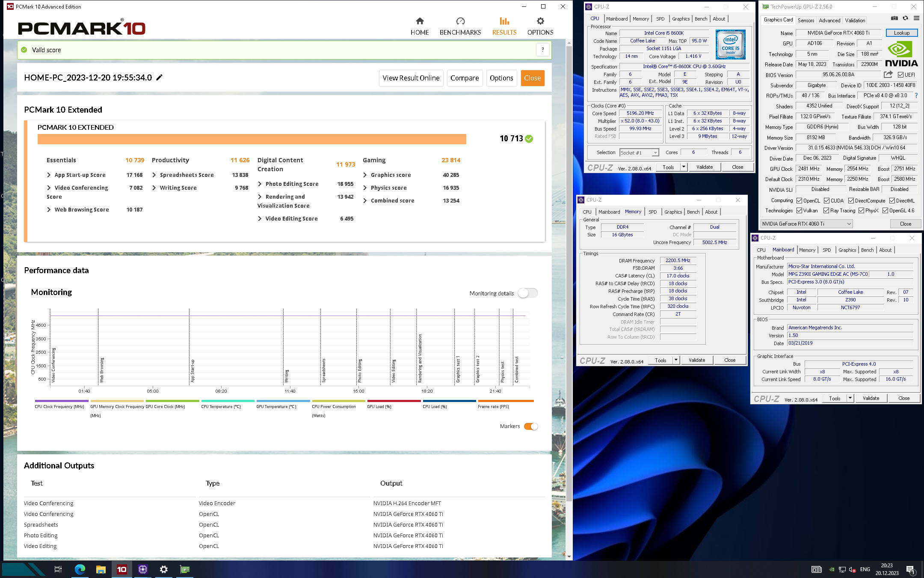Click the Lookup button in GPU-Z

pyautogui.click(x=902, y=33)
